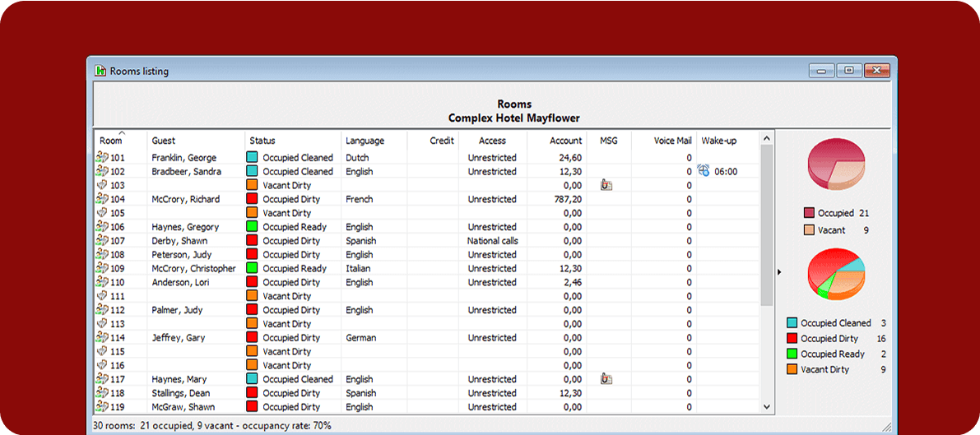This screenshot has height=435, width=980.
Task: Click the Occupied Cleaned legend color swatch
Action: [x=792, y=323]
